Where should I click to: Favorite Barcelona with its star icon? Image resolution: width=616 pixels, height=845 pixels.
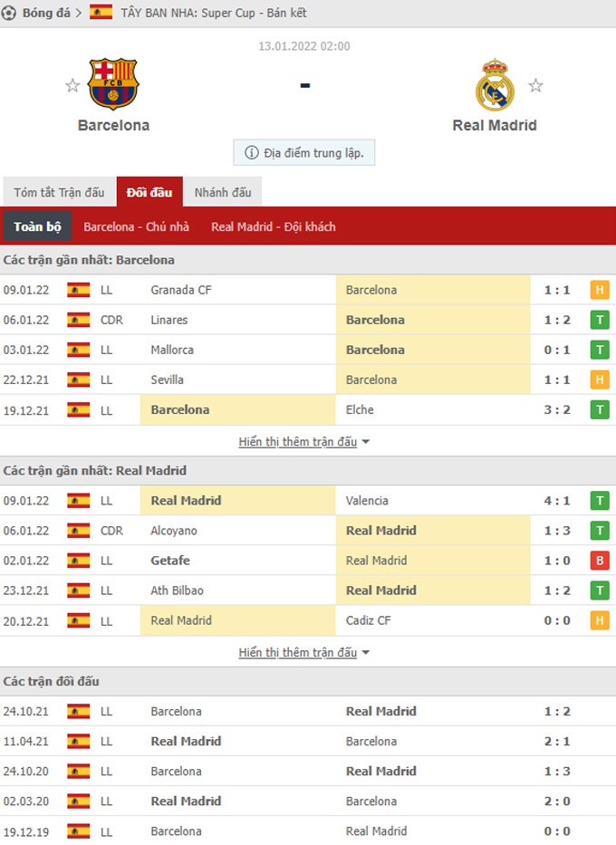(x=72, y=85)
